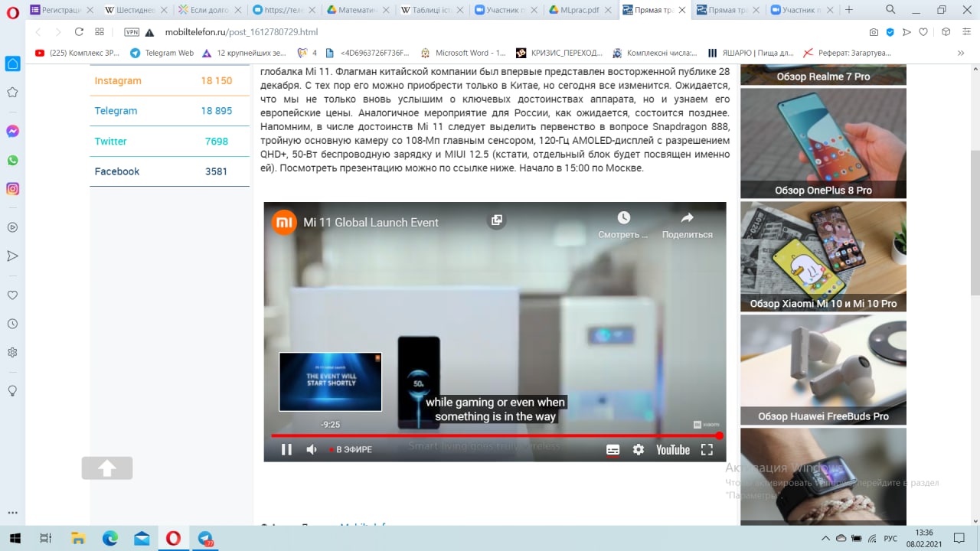Open КРИЗИС_ПЕРЕХОД bookmark
Viewport: 980px width, 551px height.
click(x=560, y=53)
